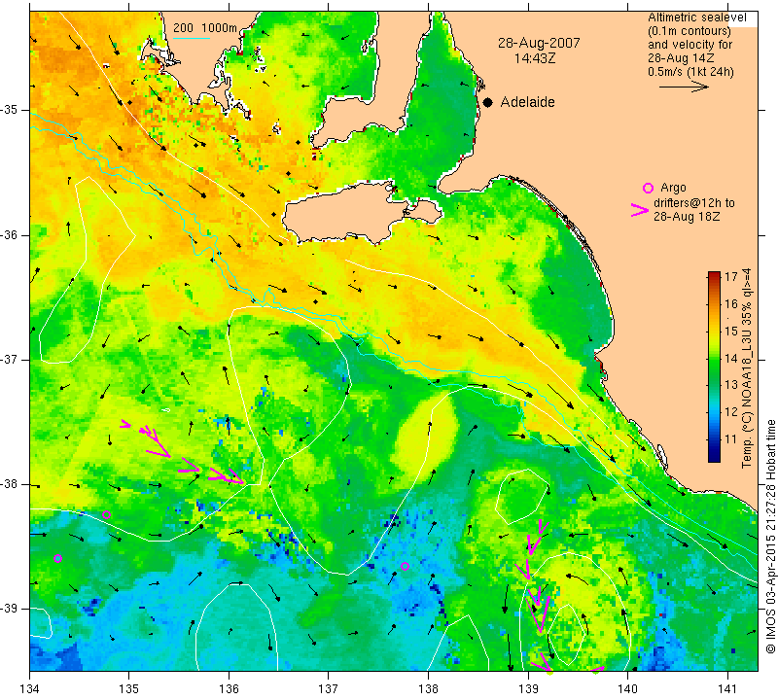This screenshot has height=700, width=778.
Task: Click the 14 value on the color scale
Action: (731, 358)
